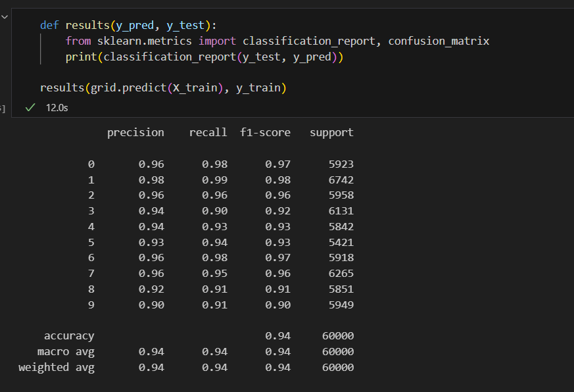Click recall value 0.90 for class 3
This screenshot has width=574, height=392.
214,211
